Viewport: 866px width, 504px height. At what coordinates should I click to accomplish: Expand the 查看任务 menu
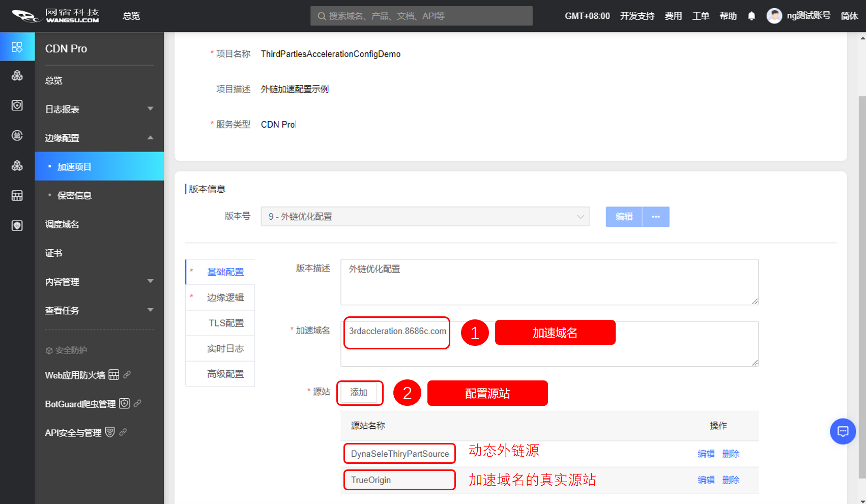click(150, 310)
